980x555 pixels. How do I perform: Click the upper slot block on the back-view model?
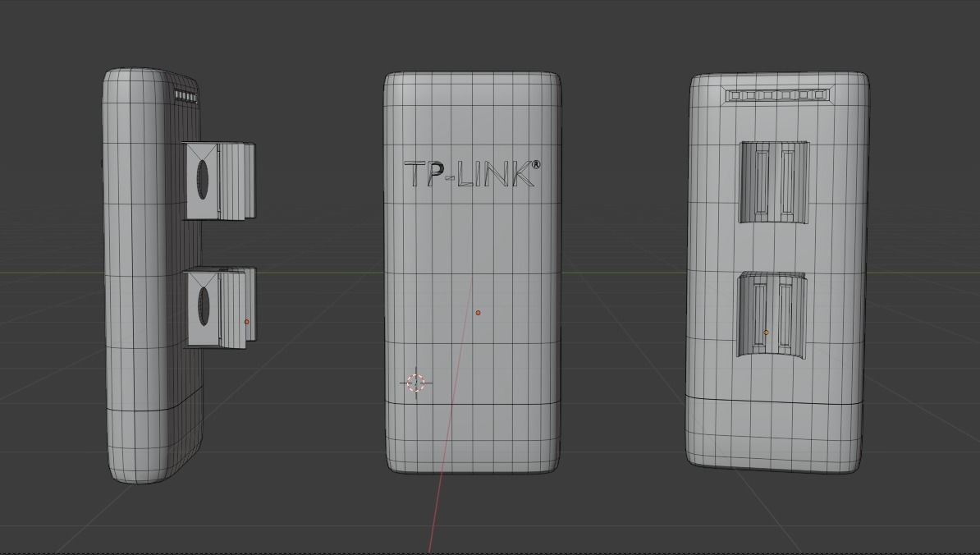point(774,182)
